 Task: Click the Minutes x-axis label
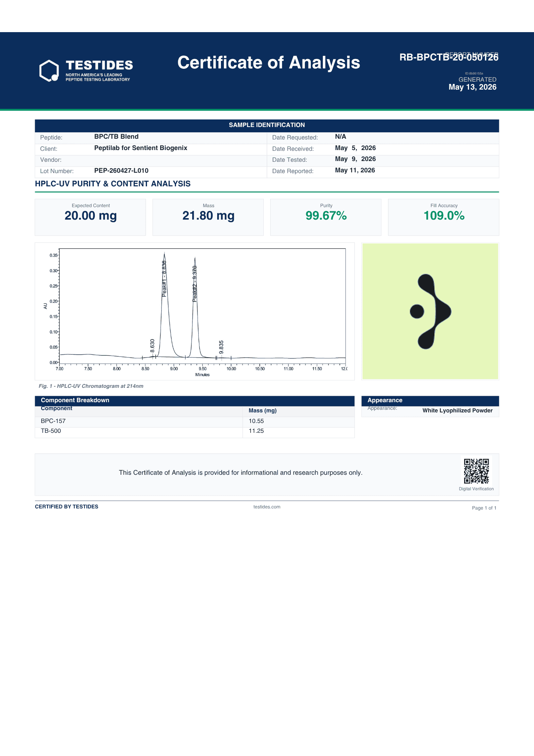point(202,375)
